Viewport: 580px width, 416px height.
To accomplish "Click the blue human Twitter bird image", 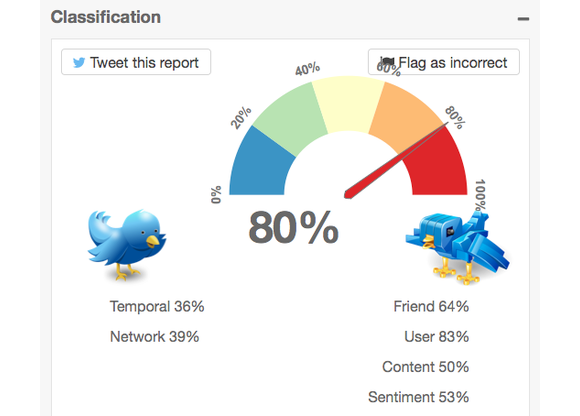I will point(127,245).
